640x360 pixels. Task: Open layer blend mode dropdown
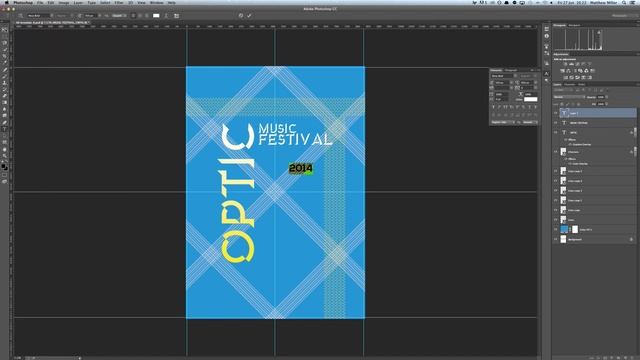569,97
